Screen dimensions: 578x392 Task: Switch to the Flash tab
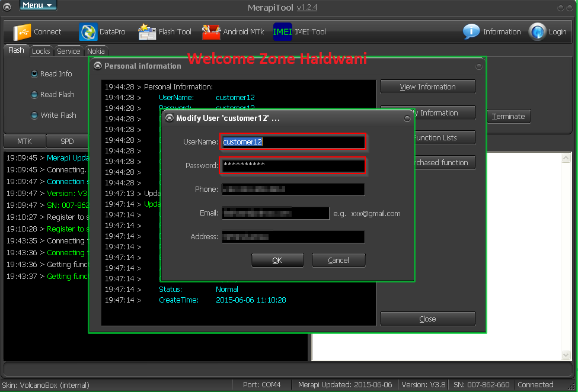coord(16,50)
